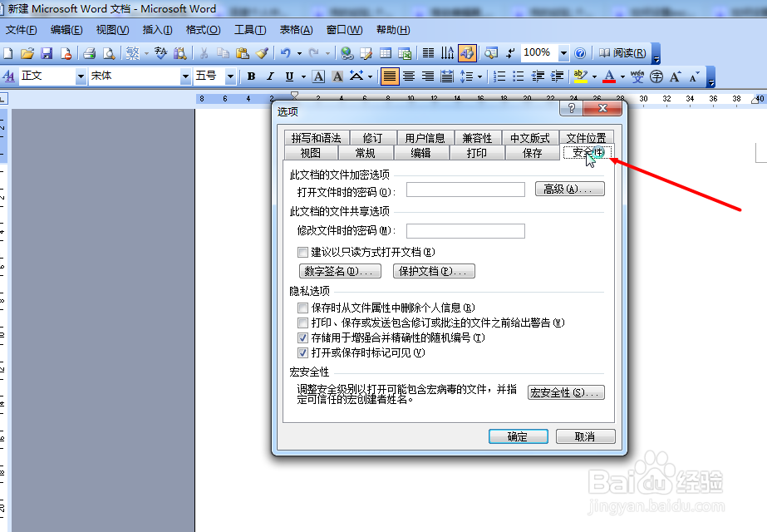
Task: Create a new blank document
Action: click(x=8, y=53)
